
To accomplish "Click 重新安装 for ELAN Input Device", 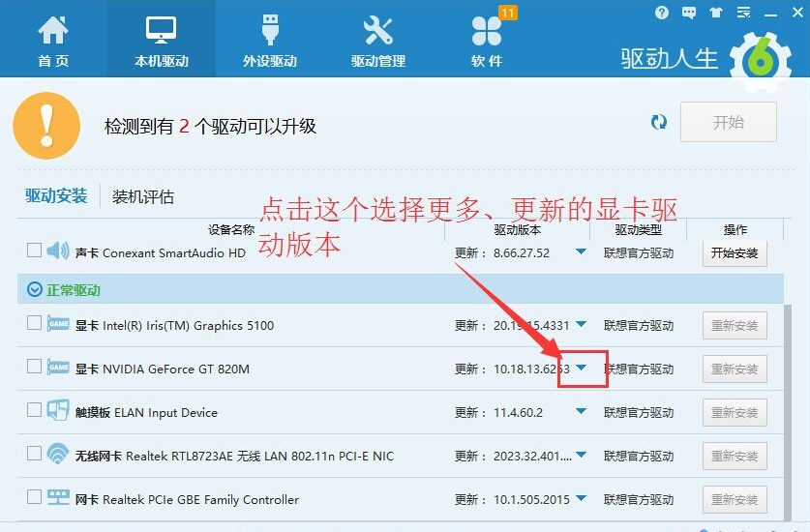I will coord(735,413).
